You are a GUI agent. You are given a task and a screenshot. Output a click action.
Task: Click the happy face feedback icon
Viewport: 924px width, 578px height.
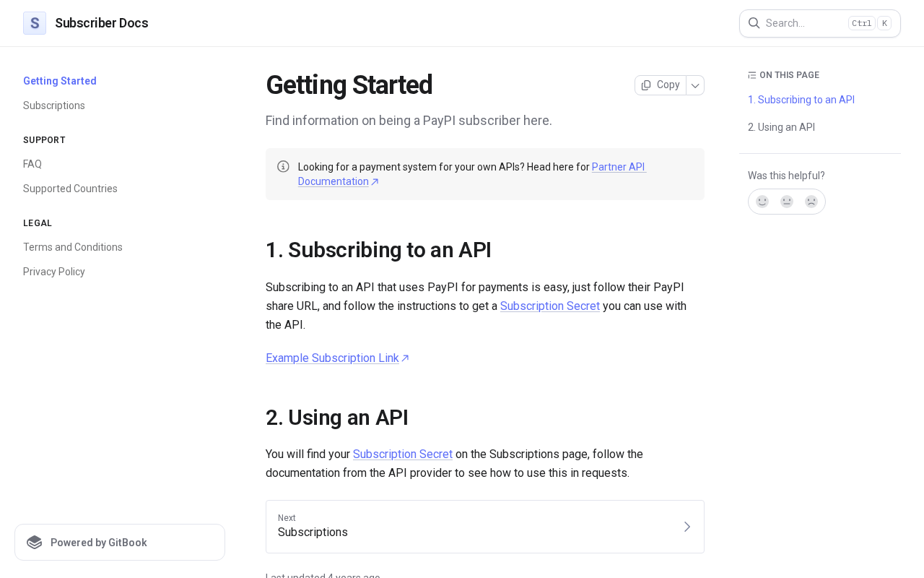point(762,202)
